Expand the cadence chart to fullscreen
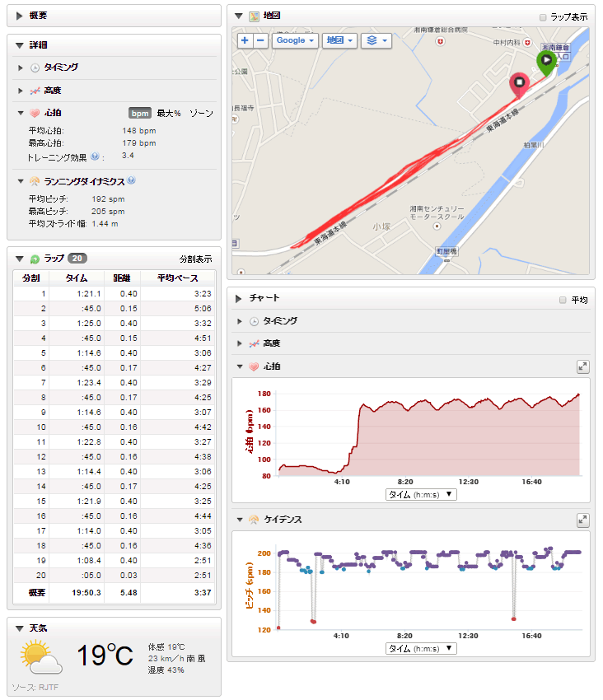 pyautogui.click(x=582, y=520)
